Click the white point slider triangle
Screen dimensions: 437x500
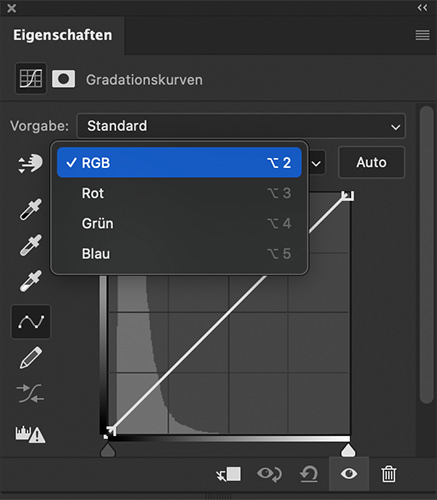click(348, 450)
